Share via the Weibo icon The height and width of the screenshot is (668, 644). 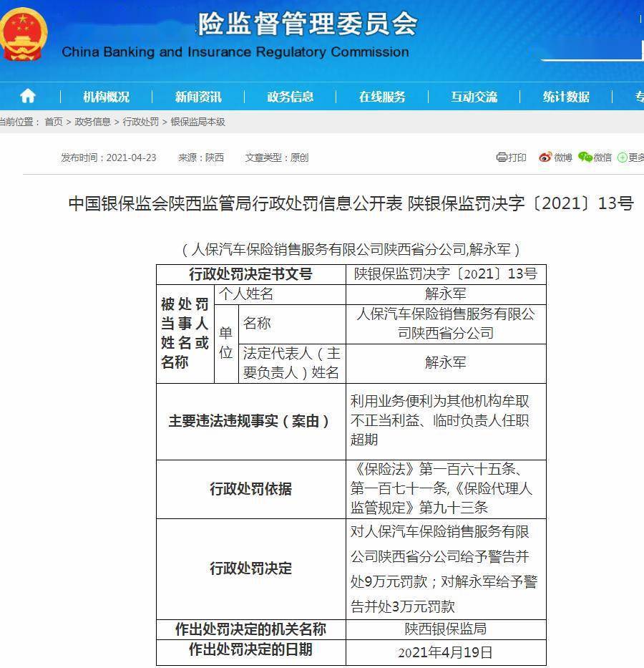click(x=545, y=158)
